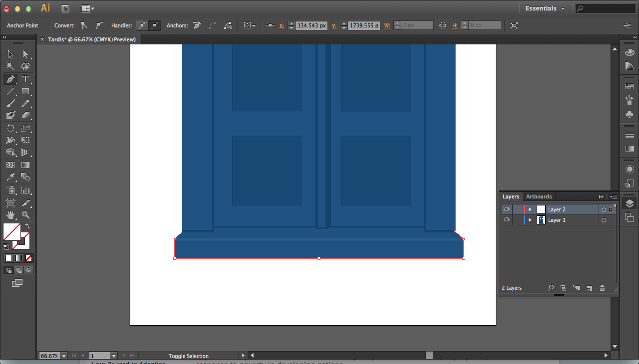Select the Rotate tool
Screen dimensions: 639x364
point(10,128)
